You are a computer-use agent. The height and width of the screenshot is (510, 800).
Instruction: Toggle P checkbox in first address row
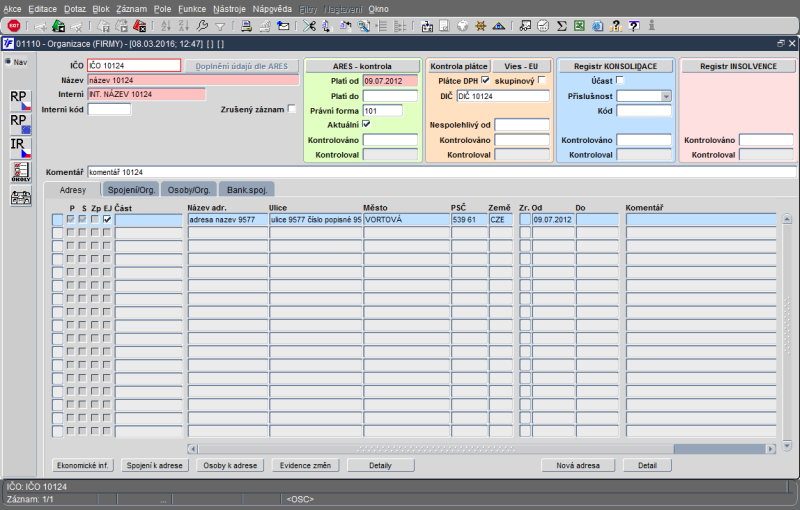tap(71, 219)
